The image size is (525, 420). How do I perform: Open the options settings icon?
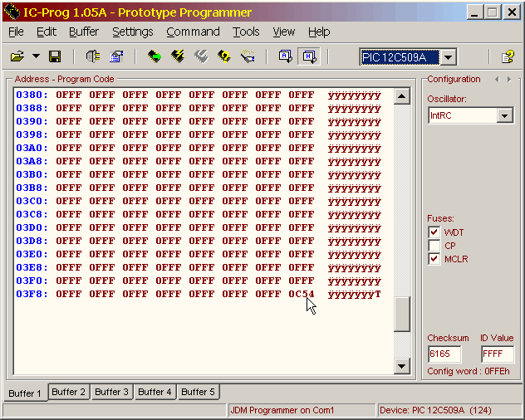click(x=116, y=56)
